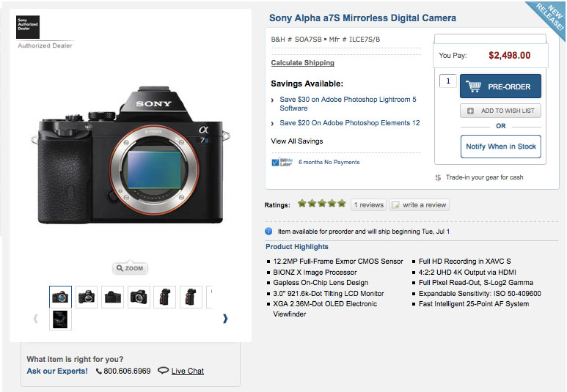Click the shopping cart PRE-ORDER button
Screen dimensions: 567x392
[500, 86]
